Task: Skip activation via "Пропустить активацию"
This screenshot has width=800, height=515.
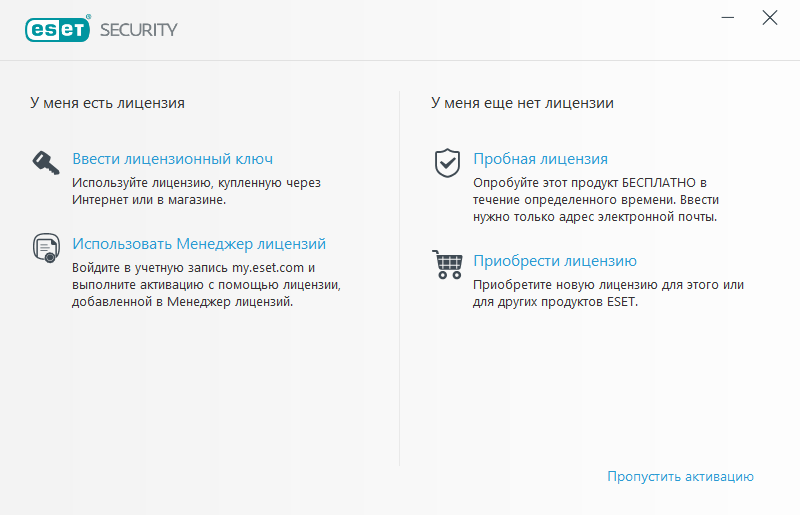Action: pyautogui.click(x=680, y=477)
